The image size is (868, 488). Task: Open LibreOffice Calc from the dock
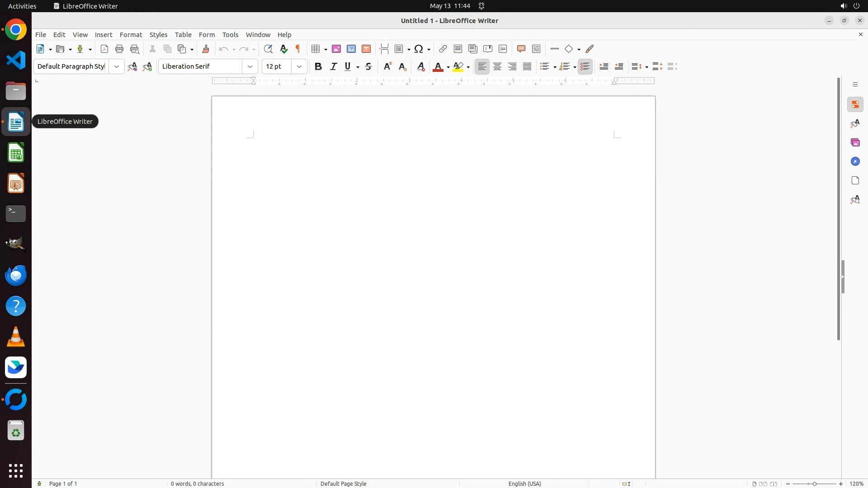[16, 153]
